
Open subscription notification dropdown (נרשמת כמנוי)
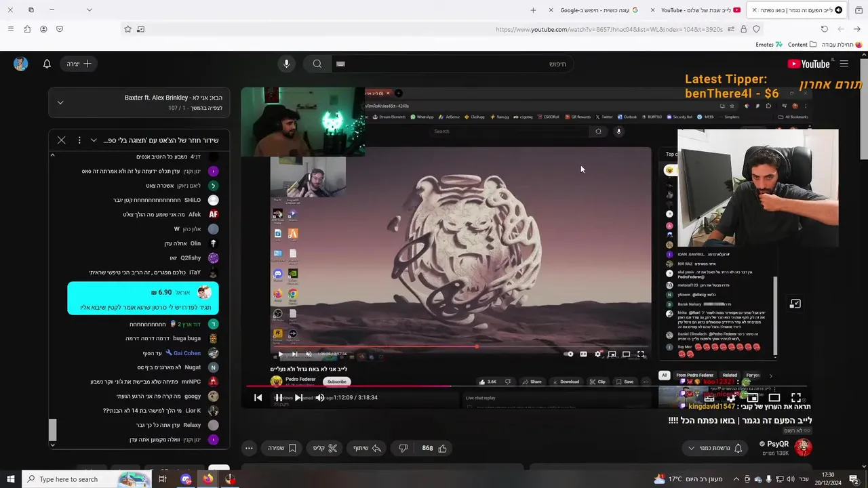(x=715, y=448)
